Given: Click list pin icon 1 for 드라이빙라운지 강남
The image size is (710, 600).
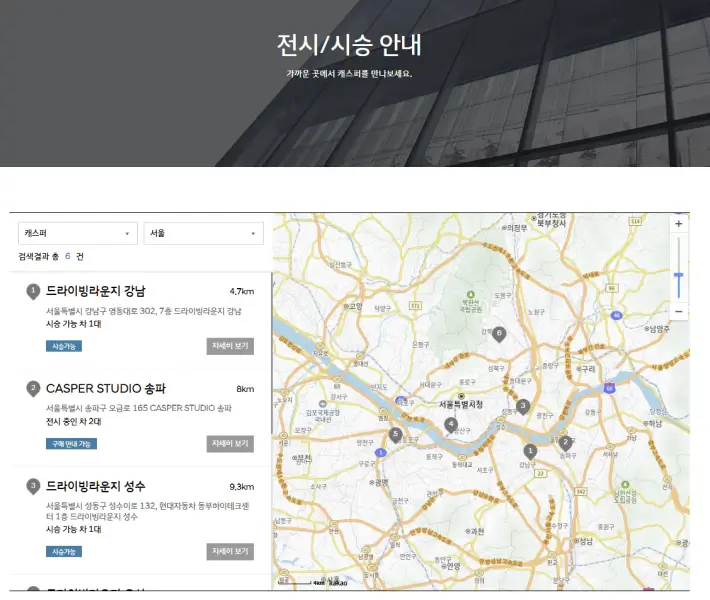Looking at the screenshot, I should (33, 292).
